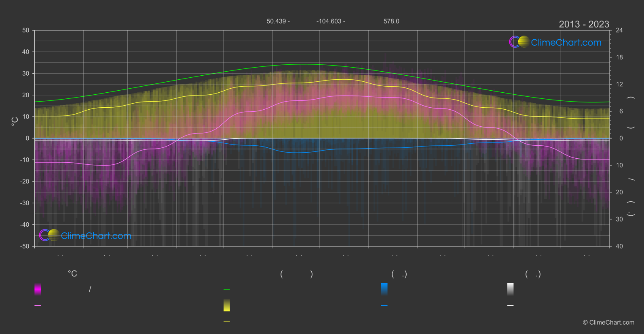Click the °C legend heading
Image resolution: width=644 pixels, height=334 pixels.
72,274
